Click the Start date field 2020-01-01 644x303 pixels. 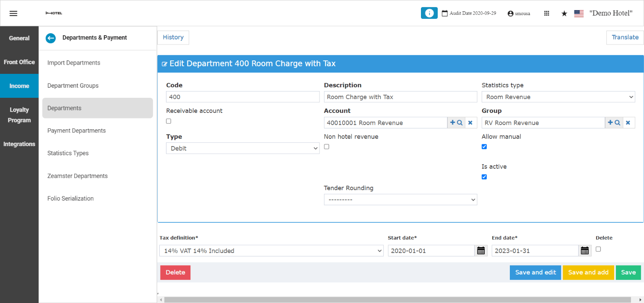pos(431,251)
